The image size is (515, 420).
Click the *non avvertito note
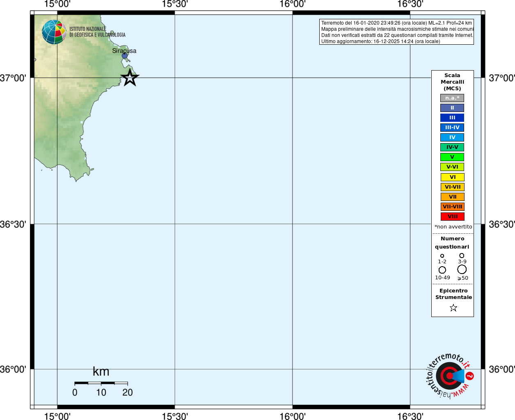453,227
